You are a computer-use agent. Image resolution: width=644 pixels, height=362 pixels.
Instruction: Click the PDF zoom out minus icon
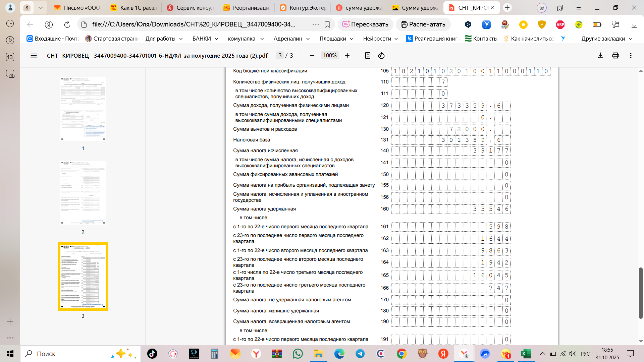[312, 56]
